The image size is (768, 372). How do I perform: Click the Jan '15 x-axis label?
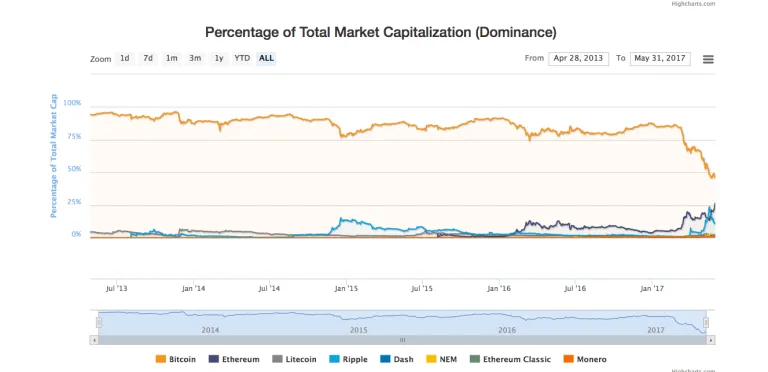point(346,288)
